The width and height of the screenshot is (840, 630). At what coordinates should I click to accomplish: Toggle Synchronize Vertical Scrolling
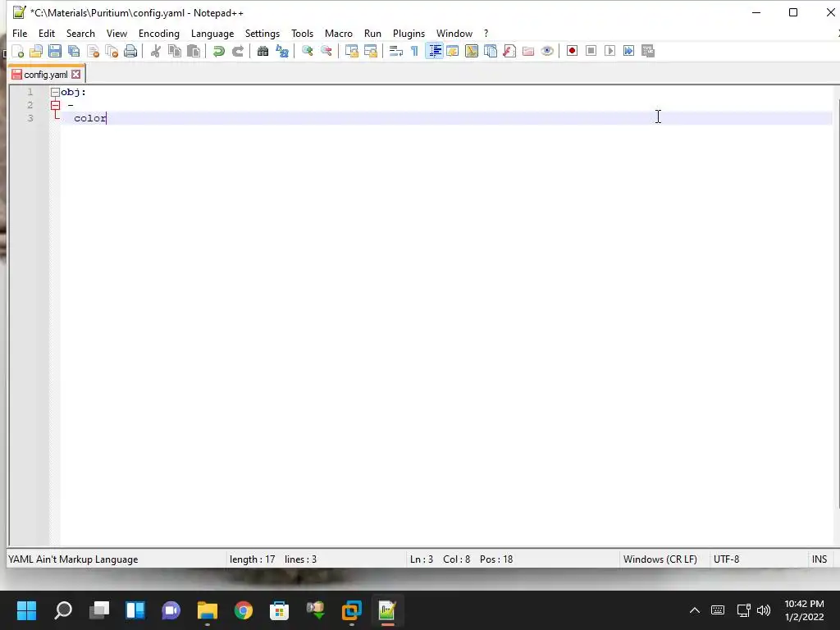351,52
